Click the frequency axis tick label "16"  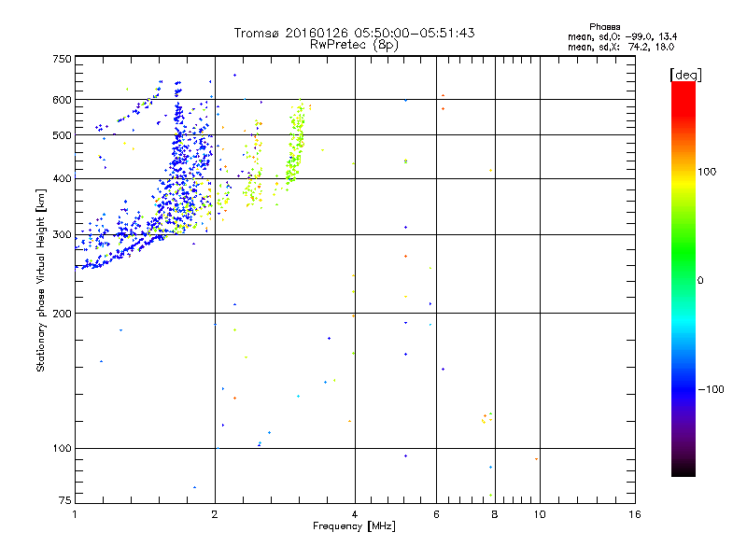click(635, 514)
